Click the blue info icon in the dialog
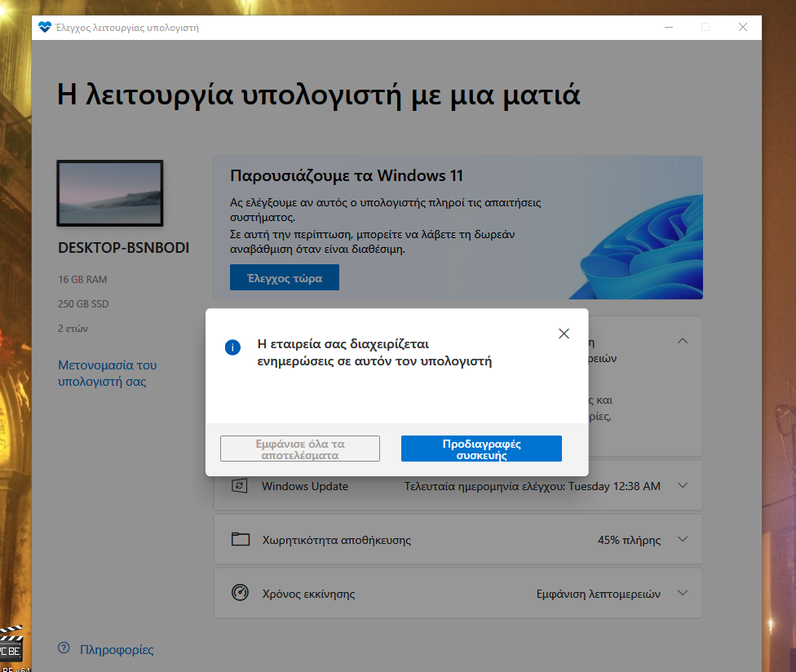Screen dimensions: 796x672 tap(232, 347)
